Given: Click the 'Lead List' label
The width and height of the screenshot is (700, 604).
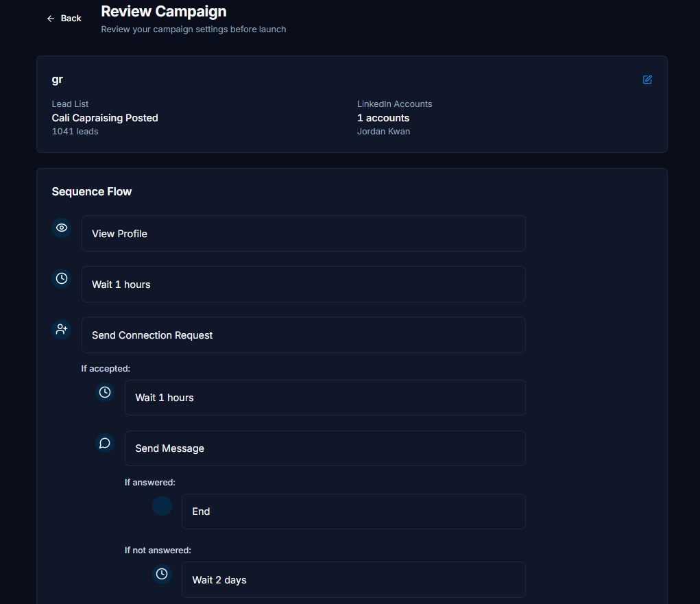Looking at the screenshot, I should (x=70, y=104).
